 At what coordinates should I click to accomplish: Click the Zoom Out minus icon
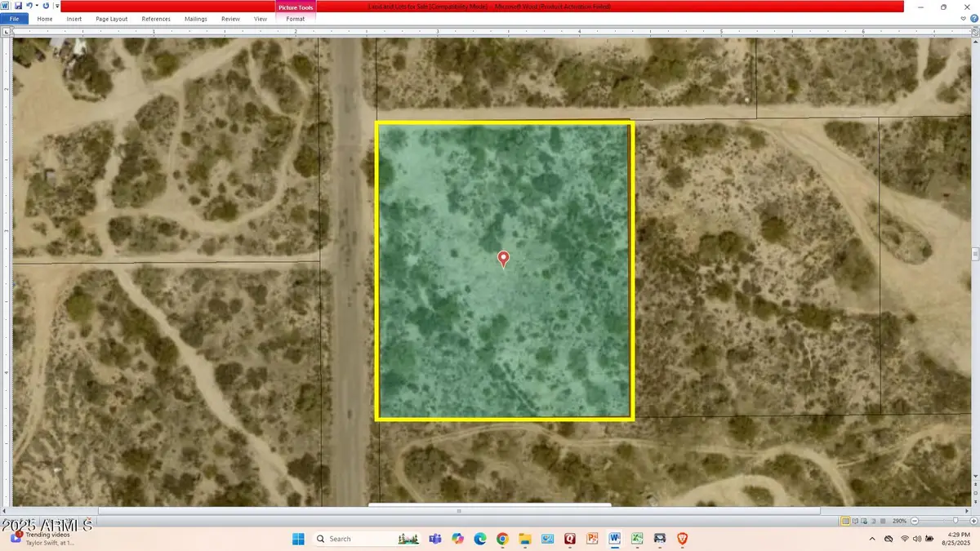tap(915, 520)
